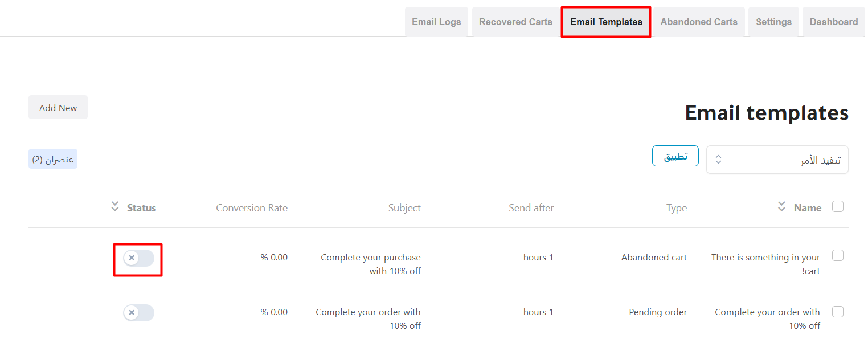The width and height of the screenshot is (868, 351).
Task: Open the Recovered Carts tab
Action: [515, 22]
